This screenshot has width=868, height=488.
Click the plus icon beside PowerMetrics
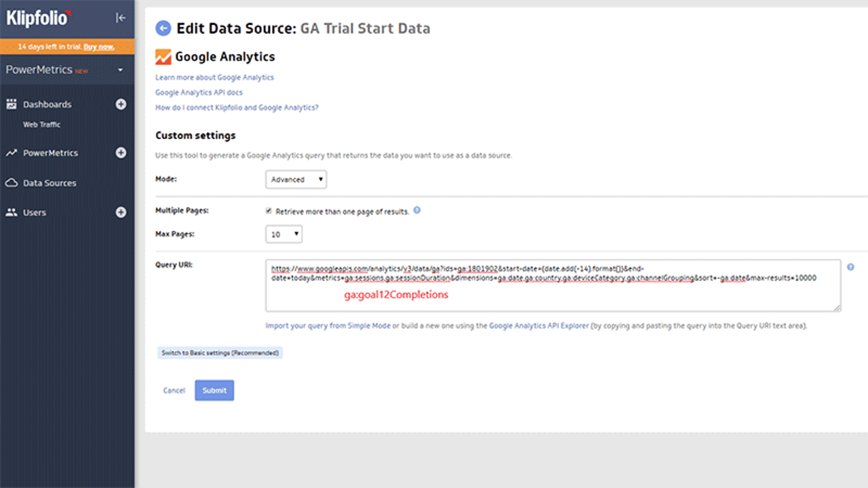[x=120, y=153]
